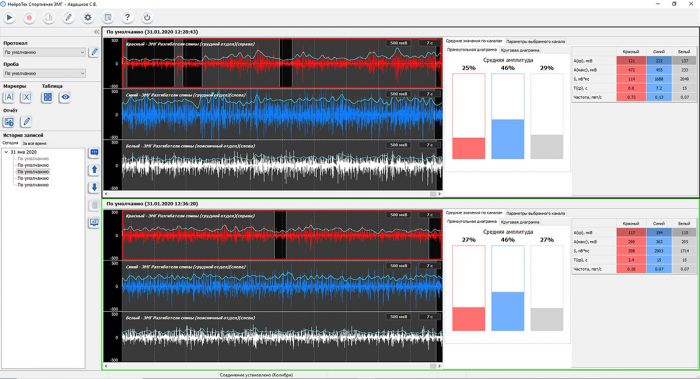Move the record up with the blue up arrow
This screenshot has width=700, height=379.
click(94, 170)
